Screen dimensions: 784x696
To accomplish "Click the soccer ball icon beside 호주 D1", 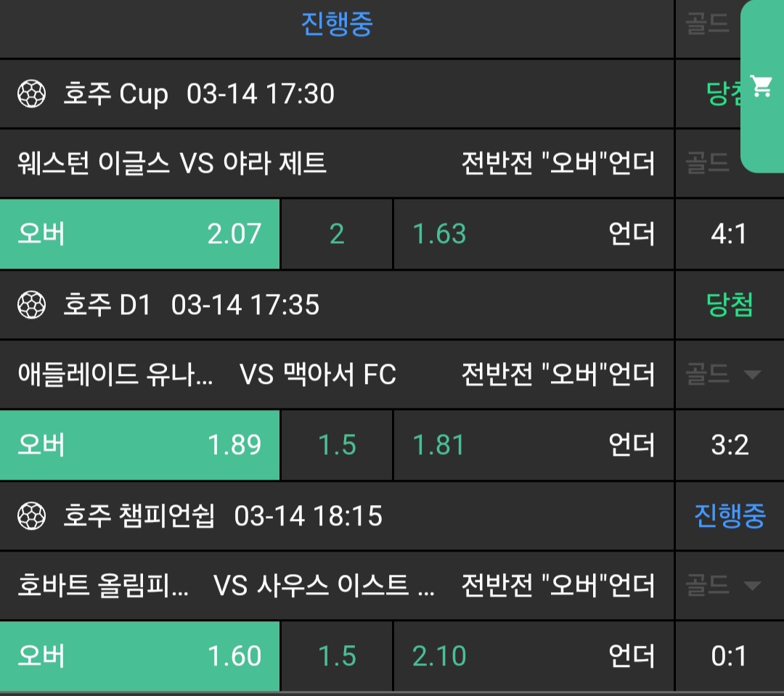I will [31, 305].
